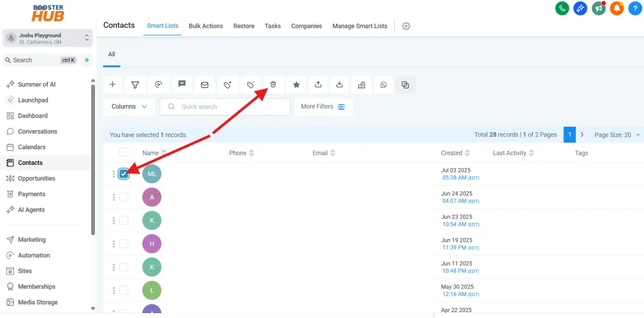This screenshot has width=644, height=318.
Task: Open the Tasks tab
Action: coord(273,26)
